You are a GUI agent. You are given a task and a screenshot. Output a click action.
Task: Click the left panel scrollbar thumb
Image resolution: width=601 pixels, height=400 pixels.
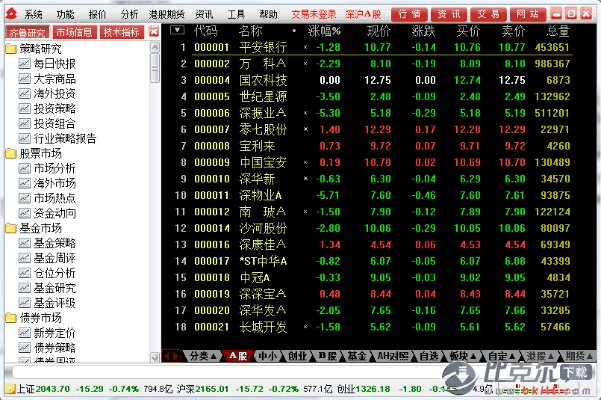pos(154,68)
